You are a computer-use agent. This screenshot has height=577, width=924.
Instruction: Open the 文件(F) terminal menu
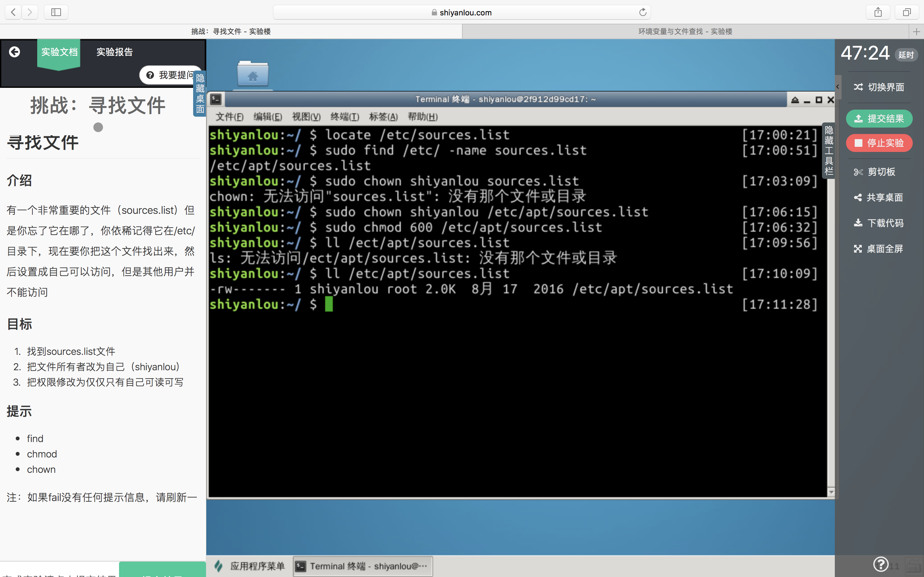coord(229,117)
